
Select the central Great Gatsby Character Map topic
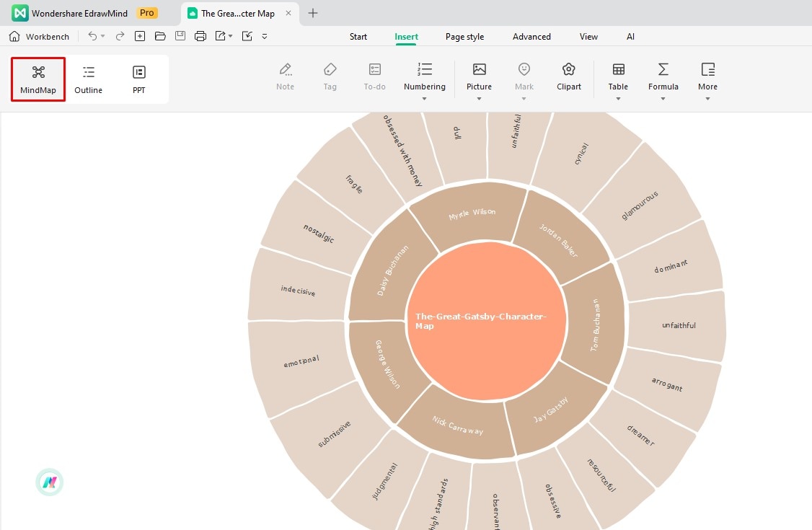(486, 321)
